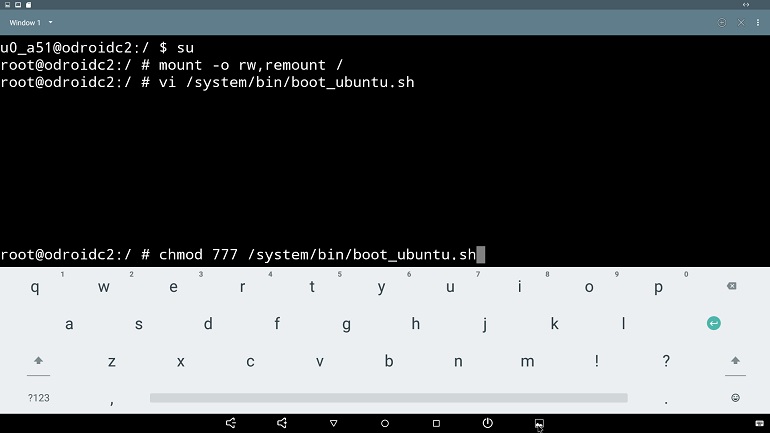Tap the period key
Image resolution: width=770 pixels, height=433 pixels.
(666, 402)
